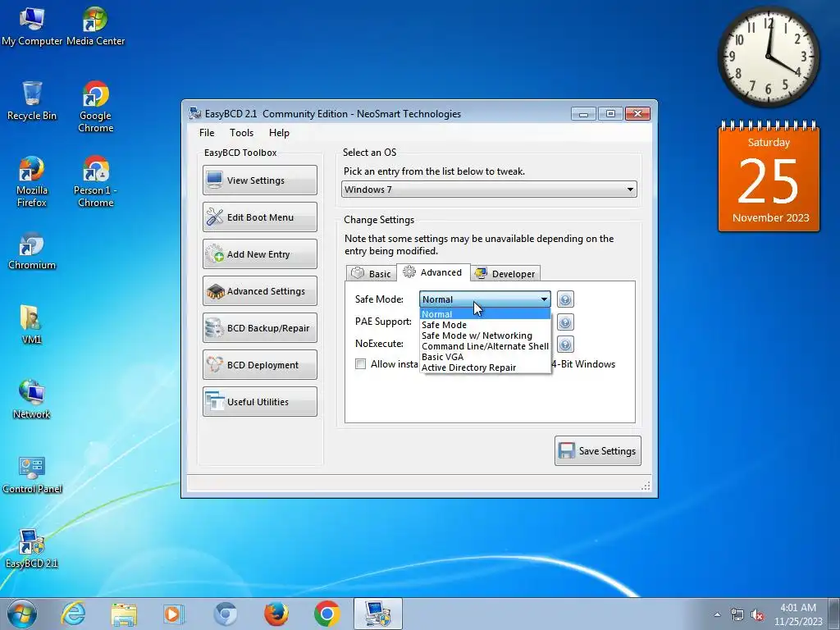Choose Safe Mode option in list

pos(485,325)
